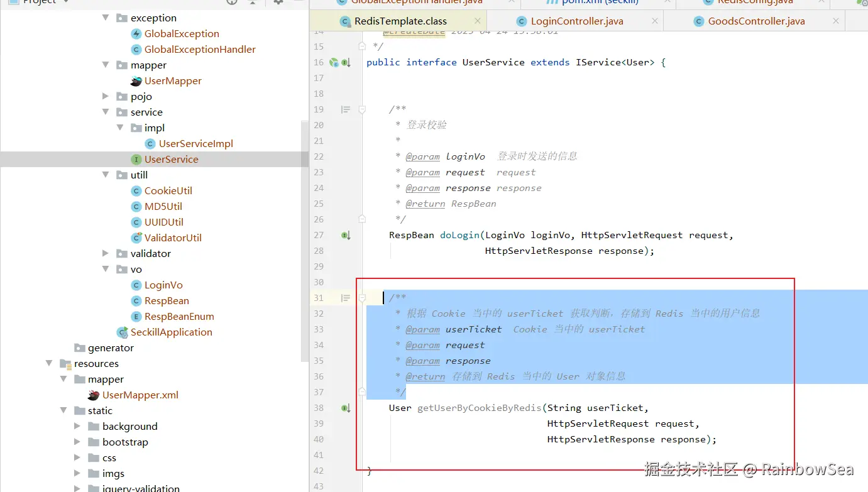
Task: Fold the doc comment at line 19
Action: pos(362,109)
